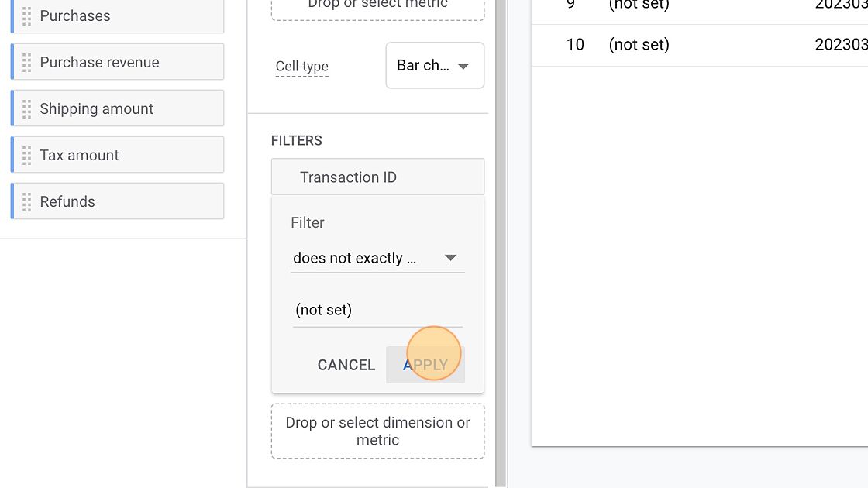Expand the 'does not exactly' match type dropdown
This screenshot has width=868, height=488.
point(377,259)
